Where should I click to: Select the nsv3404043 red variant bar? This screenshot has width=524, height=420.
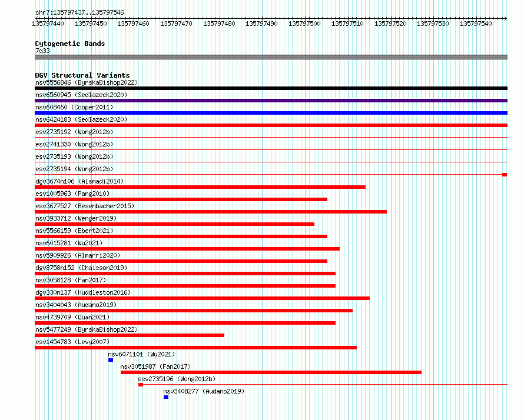(194, 311)
